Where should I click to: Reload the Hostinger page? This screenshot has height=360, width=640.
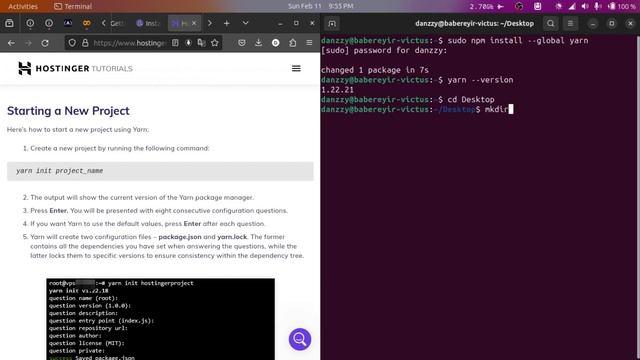pos(45,43)
